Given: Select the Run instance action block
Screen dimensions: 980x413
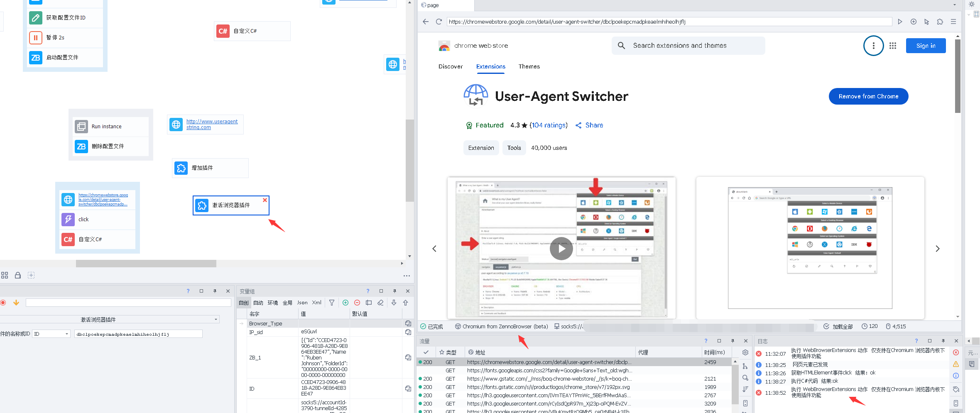Looking at the screenshot, I should (x=110, y=127).
